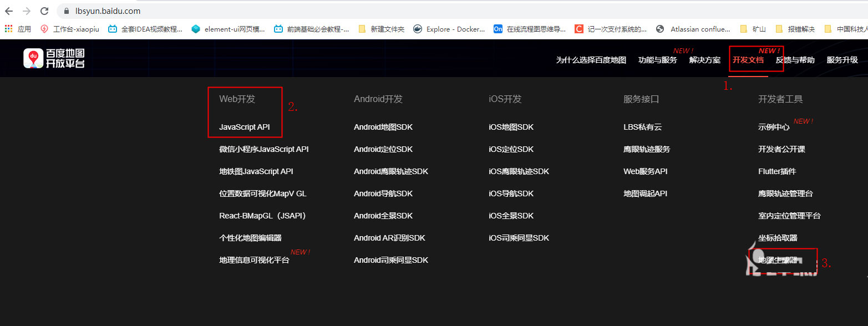The width and height of the screenshot is (868, 326).
Task: Open the Atlassian conflue bookmark
Action: pyautogui.click(x=693, y=29)
